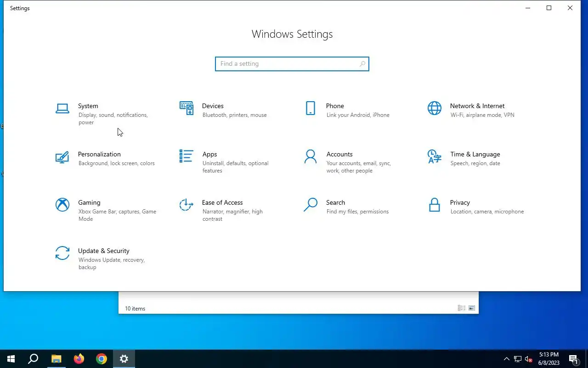This screenshot has width=588, height=368.
Task: Open the taskbar clock and date
Action: coord(548,359)
